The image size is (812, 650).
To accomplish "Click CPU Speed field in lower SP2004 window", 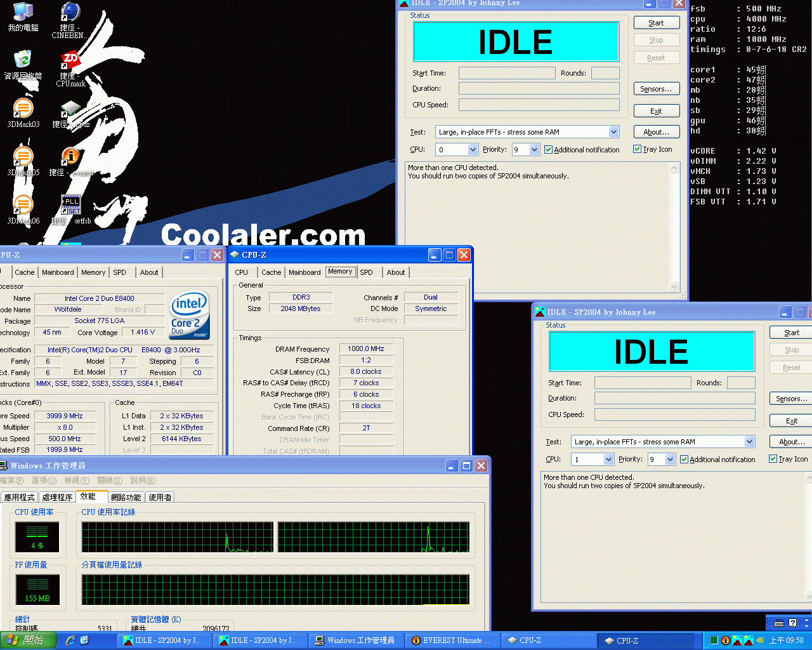I will coord(674,415).
